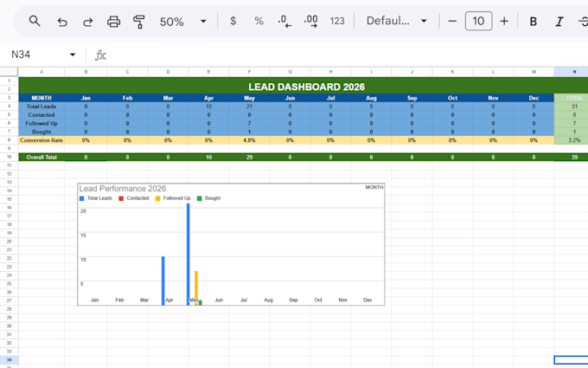Format cell as percent

pos(259,21)
